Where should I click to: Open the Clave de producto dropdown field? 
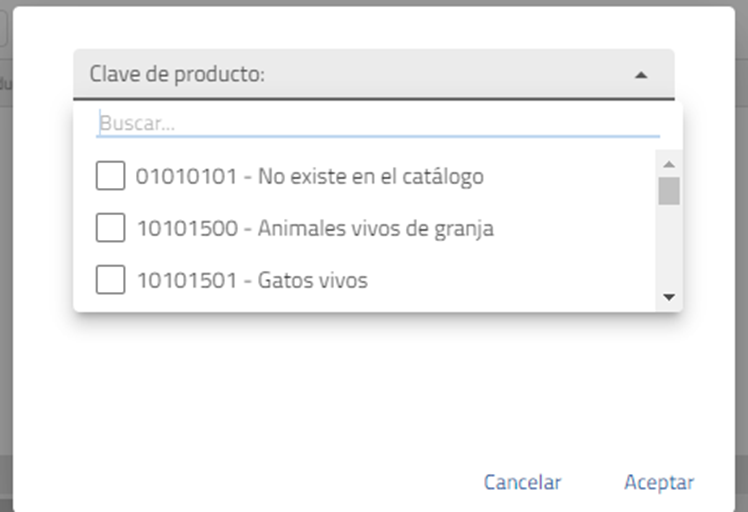(373, 74)
